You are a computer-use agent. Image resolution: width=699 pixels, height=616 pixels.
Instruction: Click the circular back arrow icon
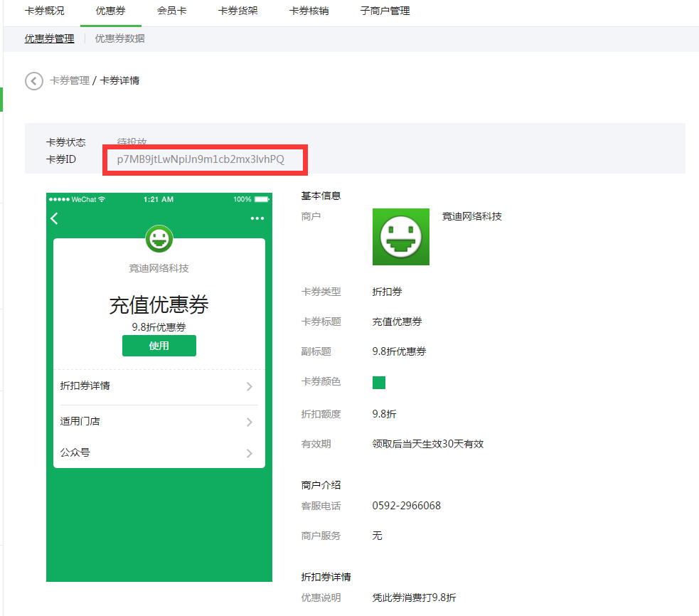tap(34, 81)
